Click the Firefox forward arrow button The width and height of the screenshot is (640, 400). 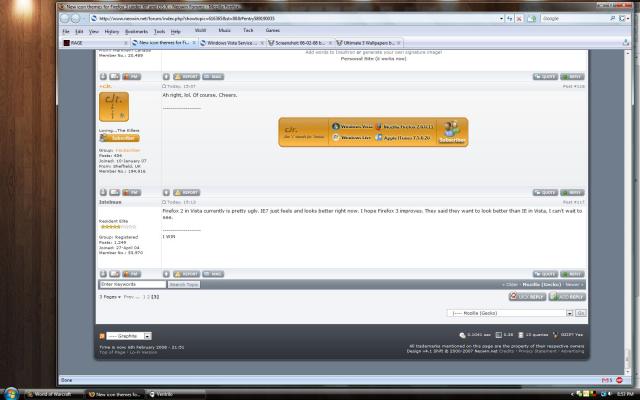75,18
